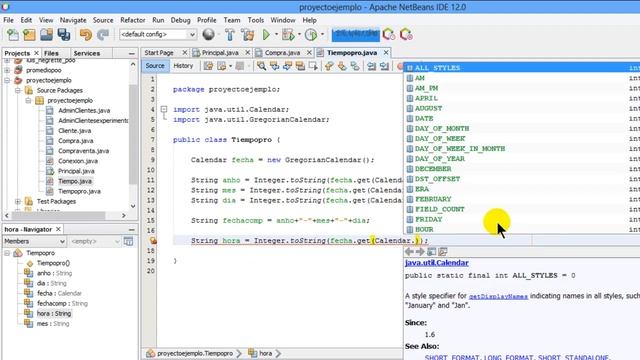Open the Members dropdown in Navigator

34,242
